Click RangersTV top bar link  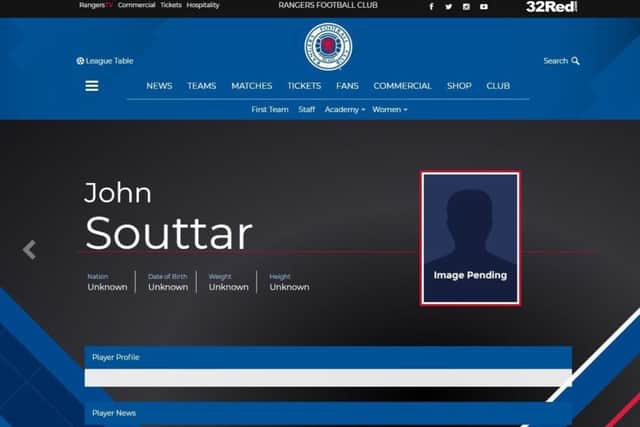click(x=96, y=5)
